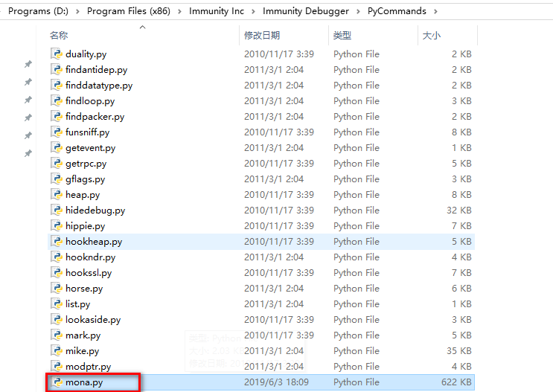Screen dimensions: 553x392
Task: Click the hippie.py file icon
Action: point(57,225)
